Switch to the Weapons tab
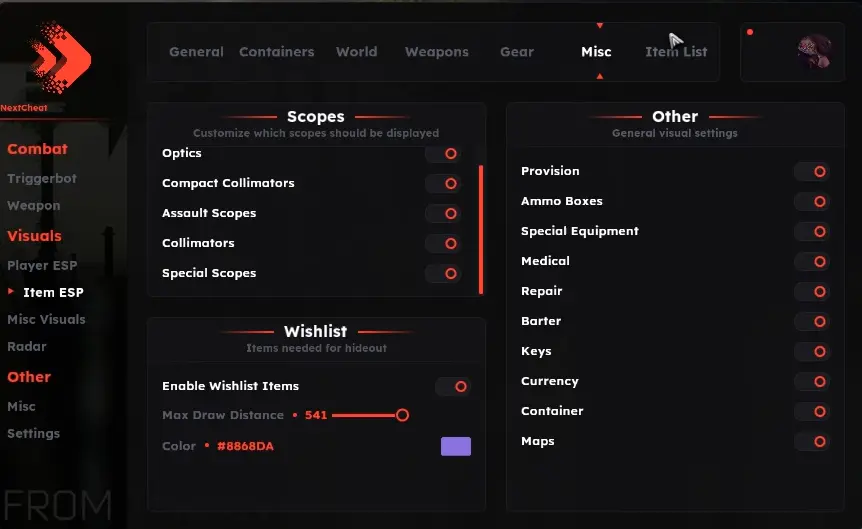 pos(436,52)
